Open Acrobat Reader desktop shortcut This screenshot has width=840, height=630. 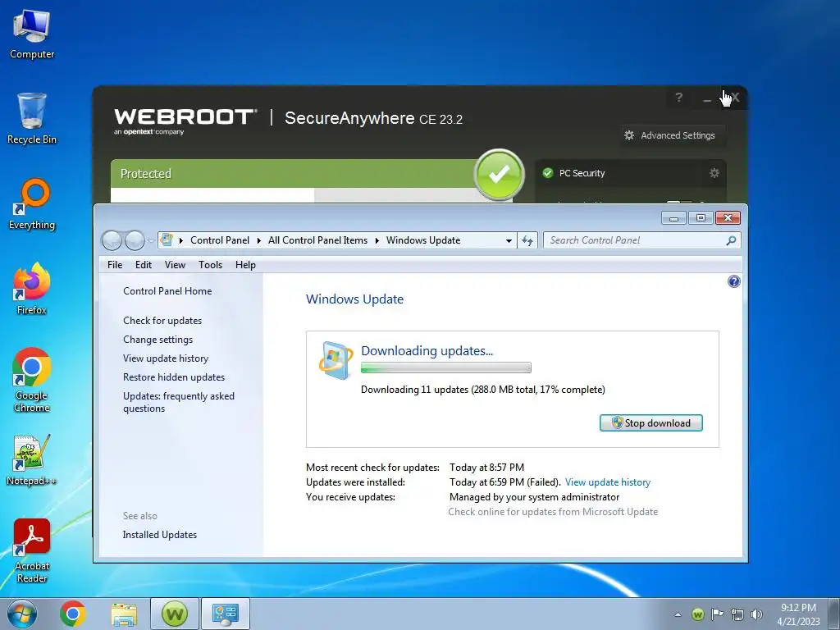(32, 550)
